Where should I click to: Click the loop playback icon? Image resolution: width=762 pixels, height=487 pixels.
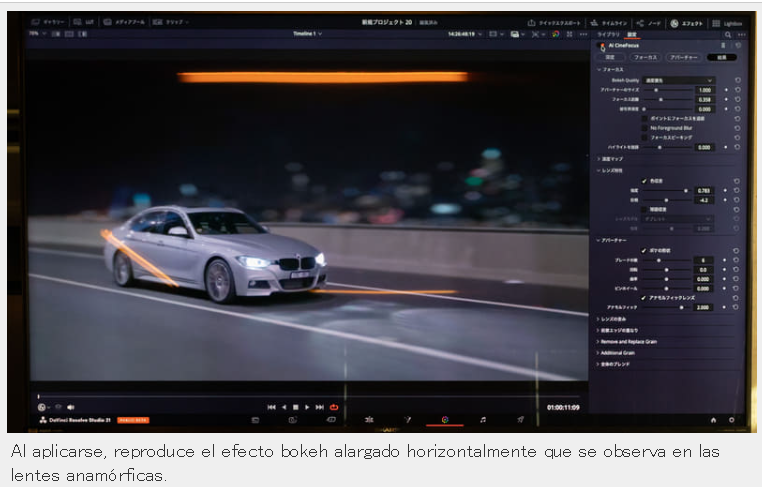(x=334, y=407)
